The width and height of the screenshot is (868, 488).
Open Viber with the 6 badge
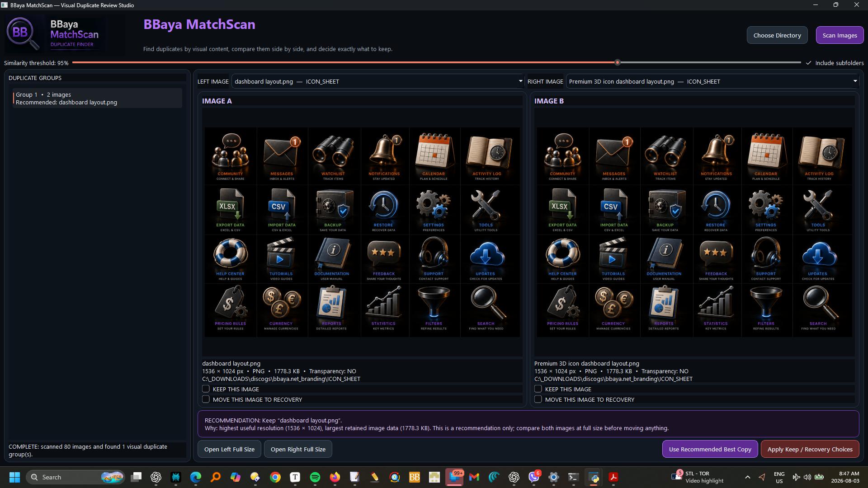tap(534, 477)
